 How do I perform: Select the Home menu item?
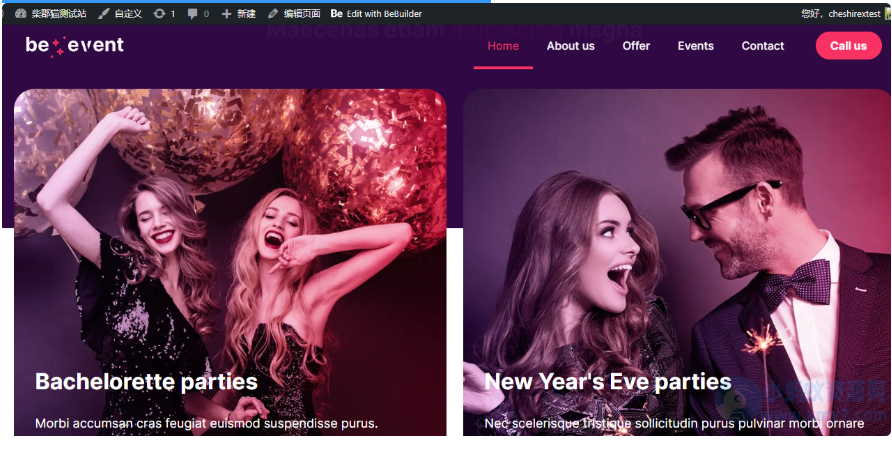point(503,46)
